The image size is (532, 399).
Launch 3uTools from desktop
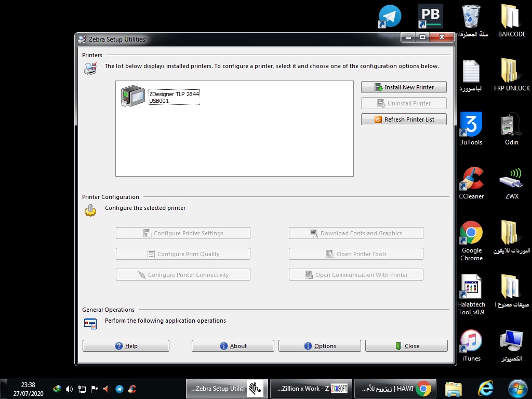[471, 129]
